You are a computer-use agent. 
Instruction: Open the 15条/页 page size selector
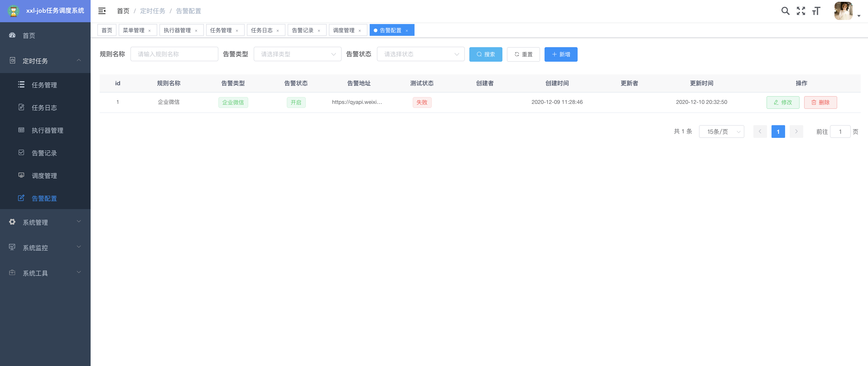point(721,132)
